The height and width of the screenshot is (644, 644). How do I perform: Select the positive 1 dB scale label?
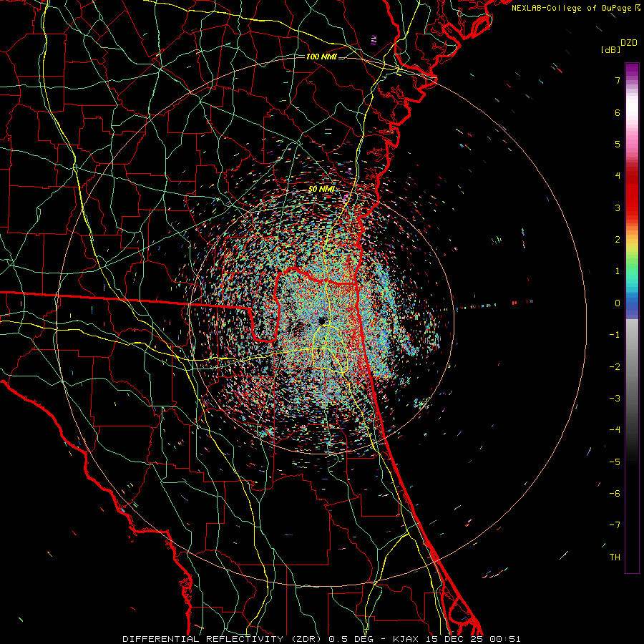pyautogui.click(x=618, y=271)
